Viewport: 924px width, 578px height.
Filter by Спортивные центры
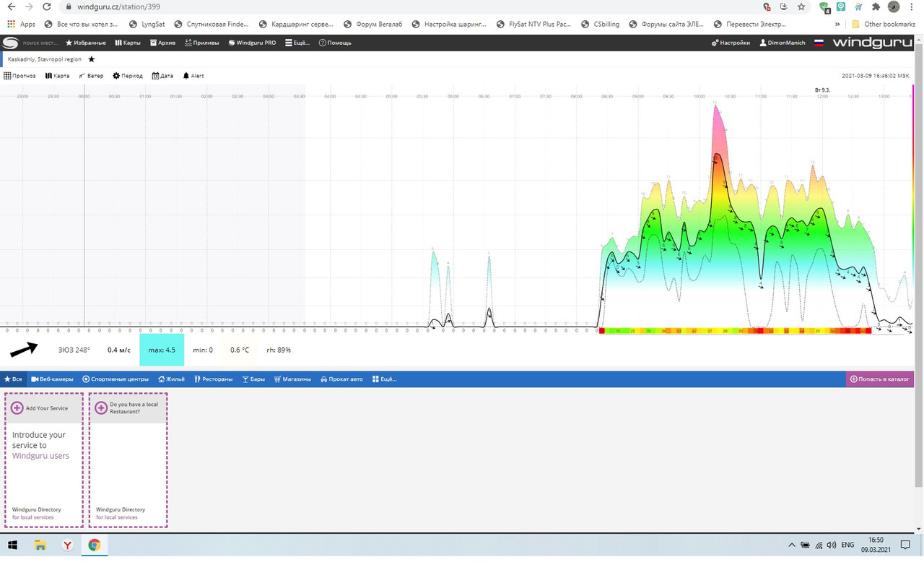[115, 379]
